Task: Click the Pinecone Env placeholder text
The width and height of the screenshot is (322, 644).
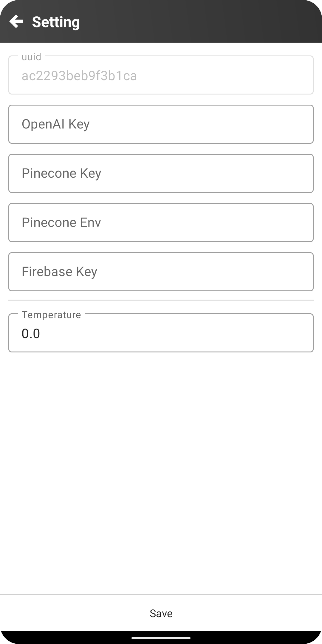Action: click(61, 222)
